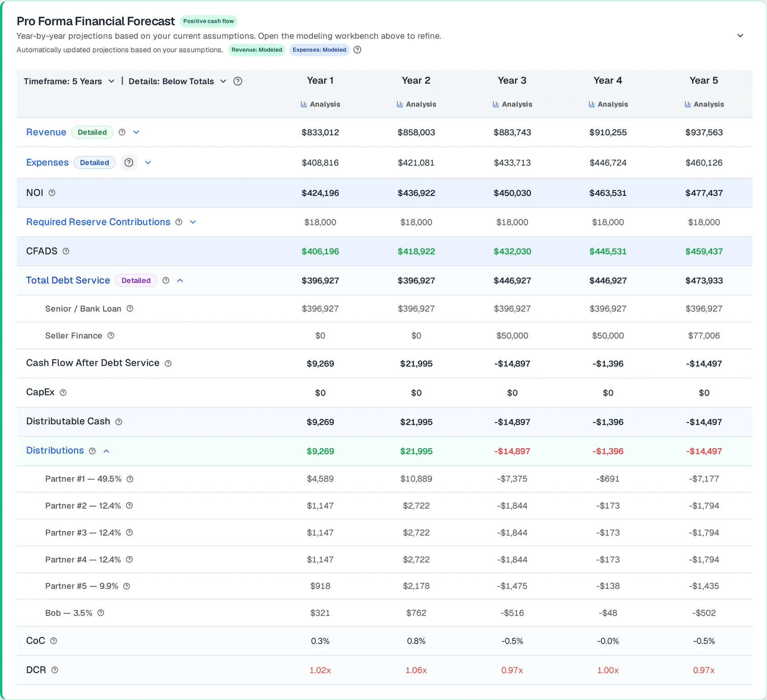Image resolution: width=767 pixels, height=700 pixels.
Task: Click Distributions row help icon
Action: [x=92, y=451]
